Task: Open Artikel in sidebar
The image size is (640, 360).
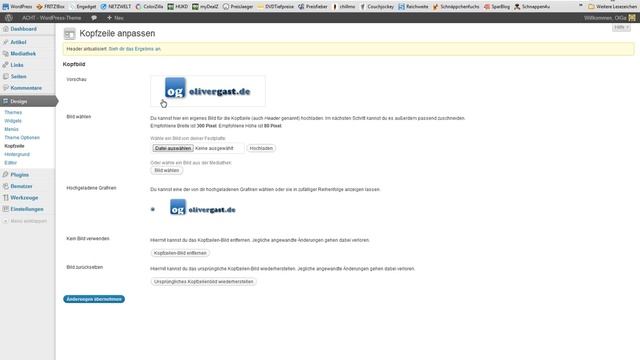Action: click(18, 42)
